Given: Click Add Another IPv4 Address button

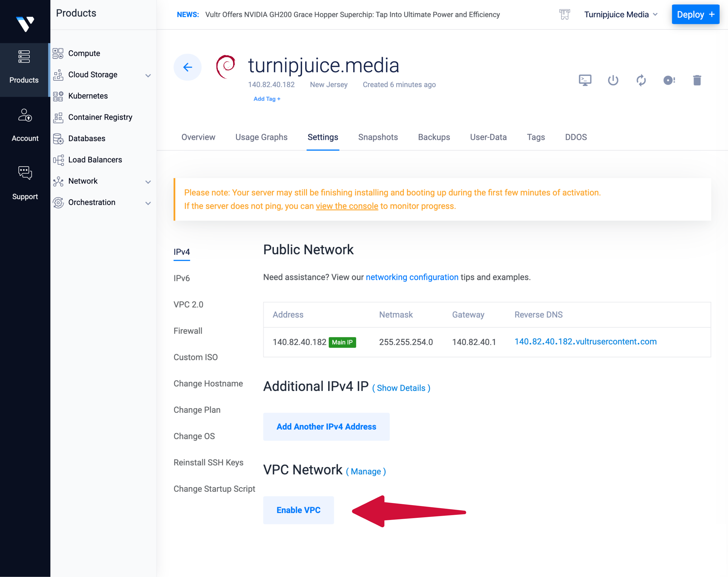Looking at the screenshot, I should click(326, 427).
